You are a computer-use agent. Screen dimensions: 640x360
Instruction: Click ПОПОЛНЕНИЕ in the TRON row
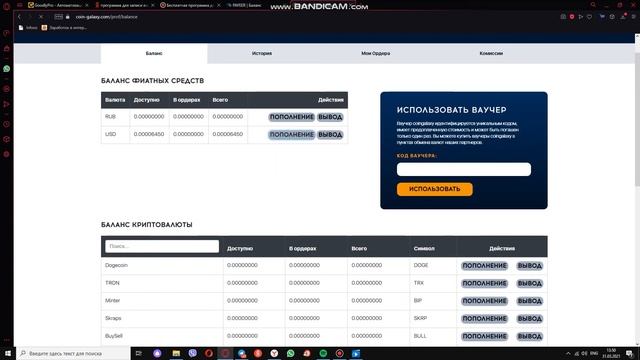click(484, 283)
